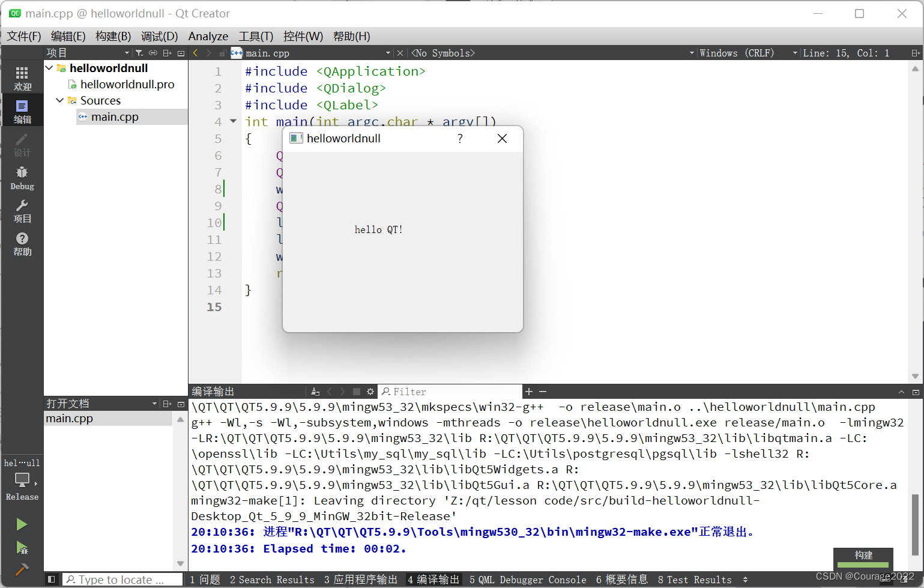Open output panes more-options arrows in status bar
The image size is (924, 588).
[x=745, y=580]
